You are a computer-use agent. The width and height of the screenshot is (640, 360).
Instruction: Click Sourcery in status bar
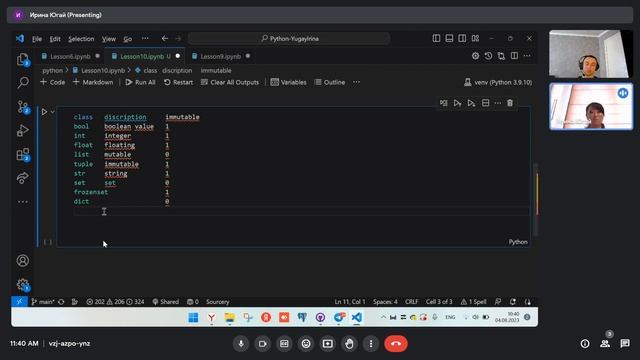tap(218, 302)
